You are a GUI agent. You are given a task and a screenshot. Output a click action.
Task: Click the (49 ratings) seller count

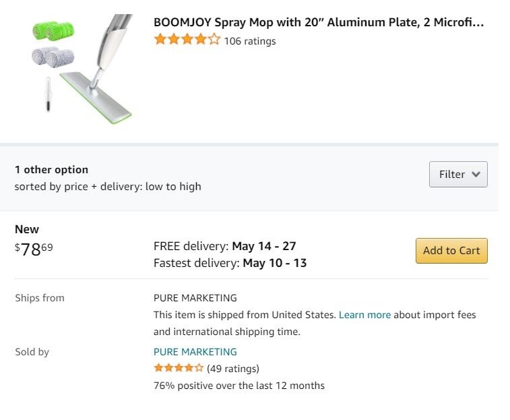[233, 369]
